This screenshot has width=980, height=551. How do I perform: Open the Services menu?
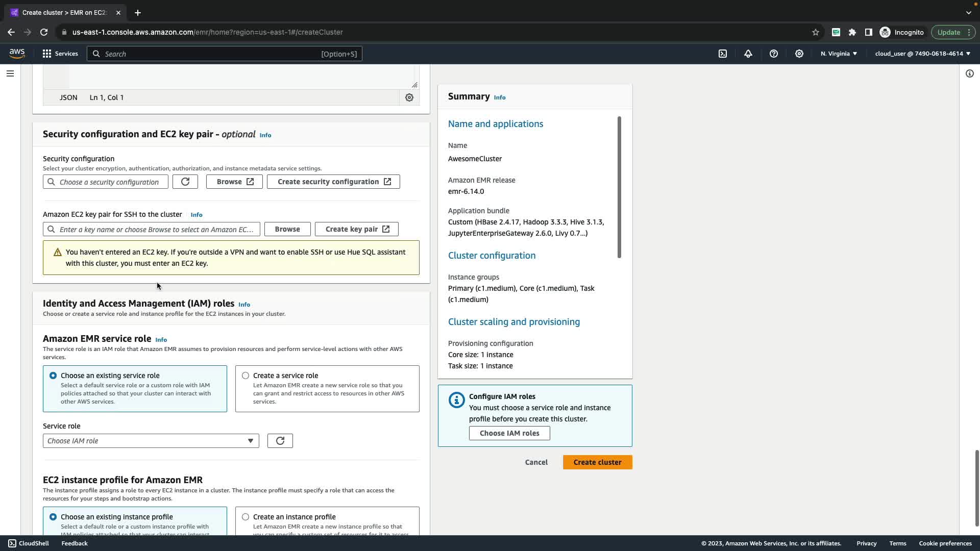(60, 54)
